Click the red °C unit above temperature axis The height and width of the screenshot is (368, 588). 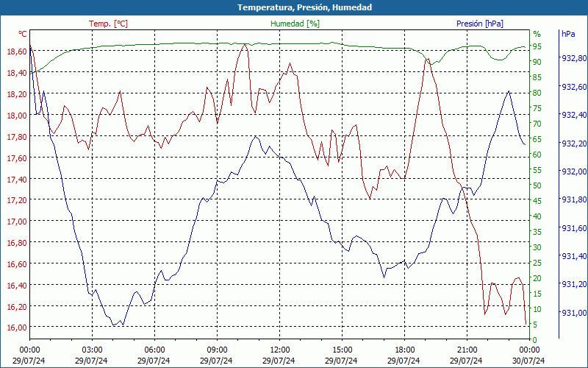pos(23,34)
